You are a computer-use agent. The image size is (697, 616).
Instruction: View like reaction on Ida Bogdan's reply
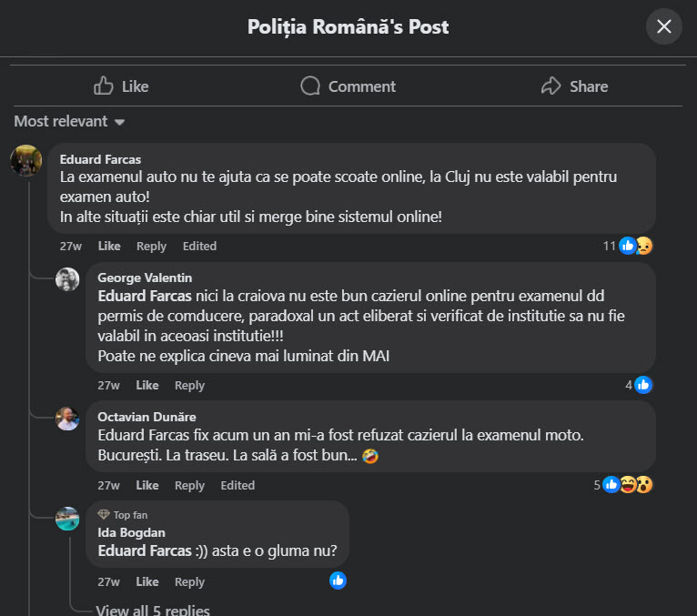coord(338,581)
